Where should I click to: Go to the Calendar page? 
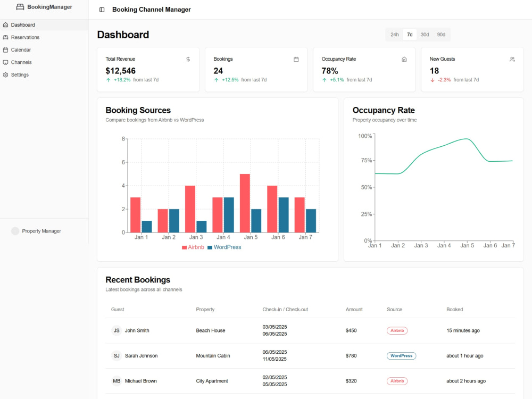[44, 50]
